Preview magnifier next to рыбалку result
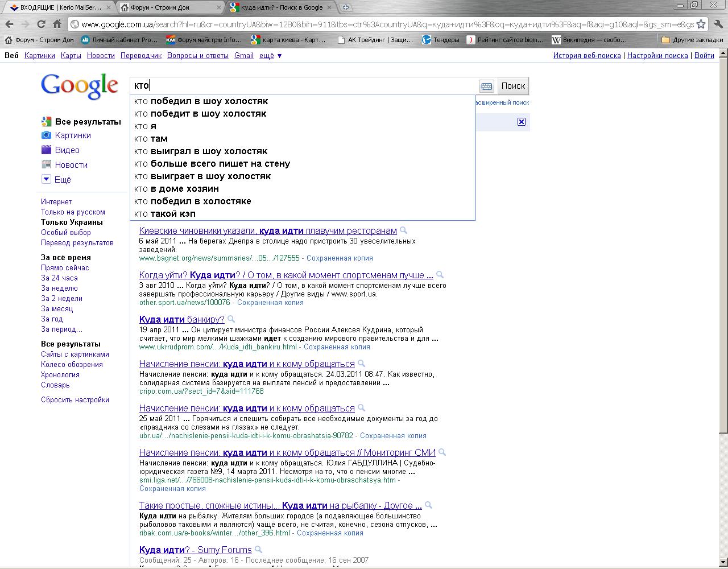Image resolution: width=728 pixels, height=569 pixels. point(429,505)
